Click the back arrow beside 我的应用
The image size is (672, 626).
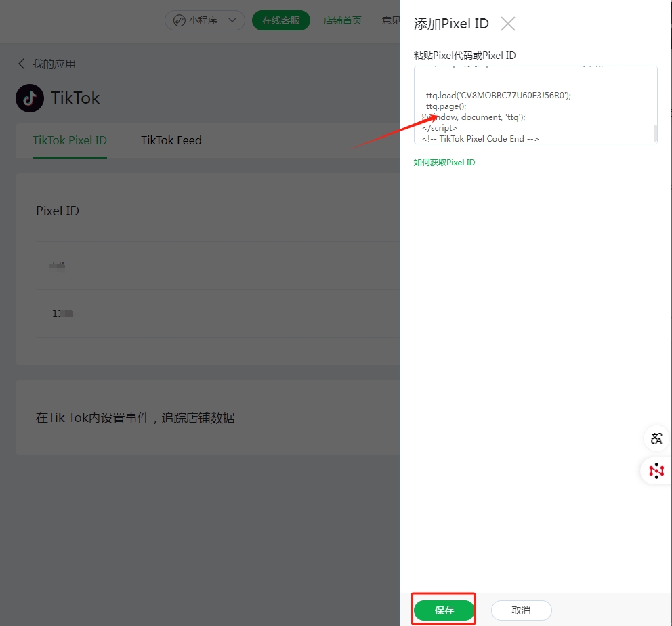(x=21, y=64)
